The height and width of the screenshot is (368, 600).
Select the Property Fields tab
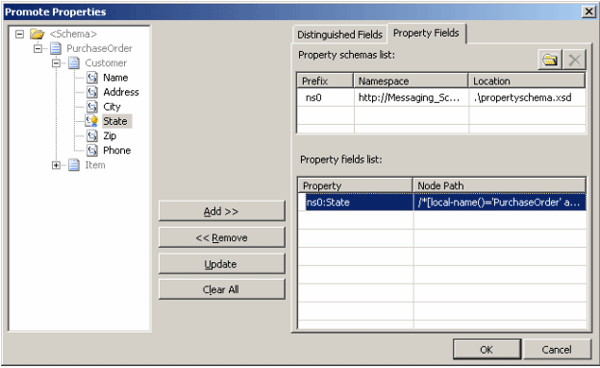coord(426,33)
